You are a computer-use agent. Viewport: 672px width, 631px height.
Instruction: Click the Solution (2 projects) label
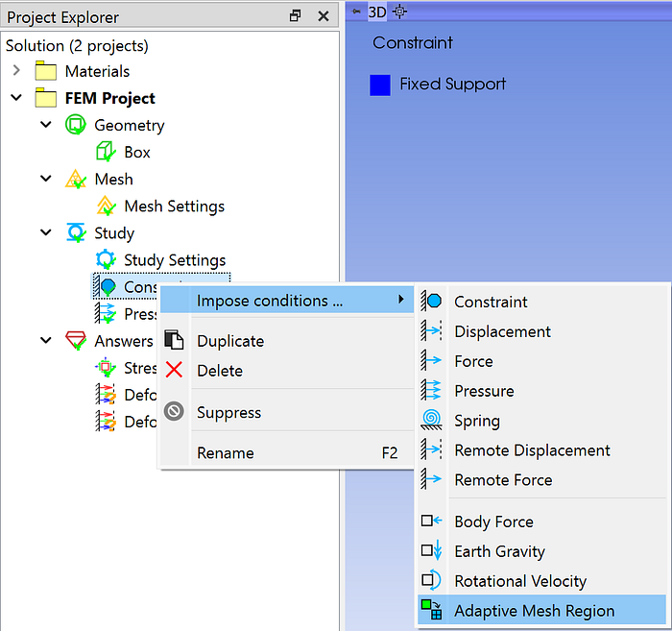(x=77, y=45)
